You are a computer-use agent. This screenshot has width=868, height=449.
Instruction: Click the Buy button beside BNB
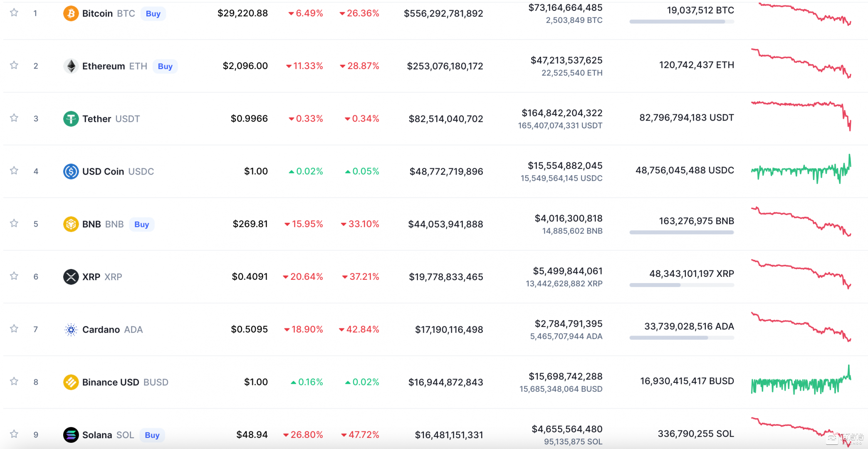141,224
